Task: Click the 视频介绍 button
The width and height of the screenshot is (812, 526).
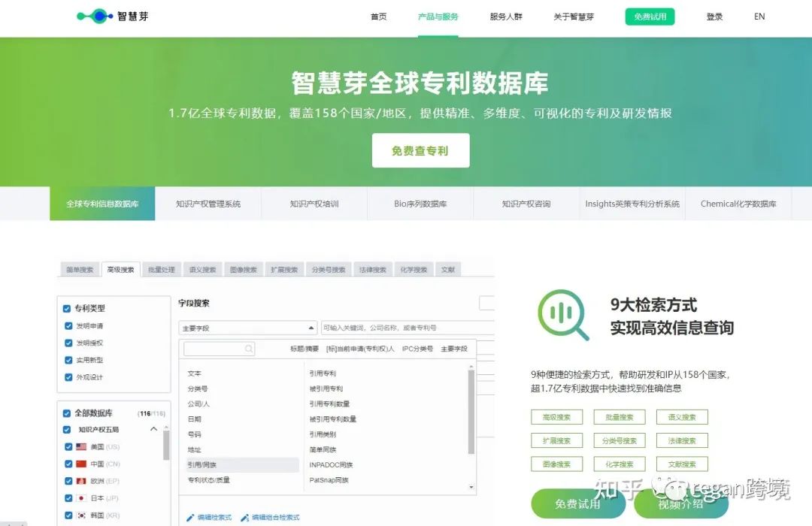Action: point(681,503)
